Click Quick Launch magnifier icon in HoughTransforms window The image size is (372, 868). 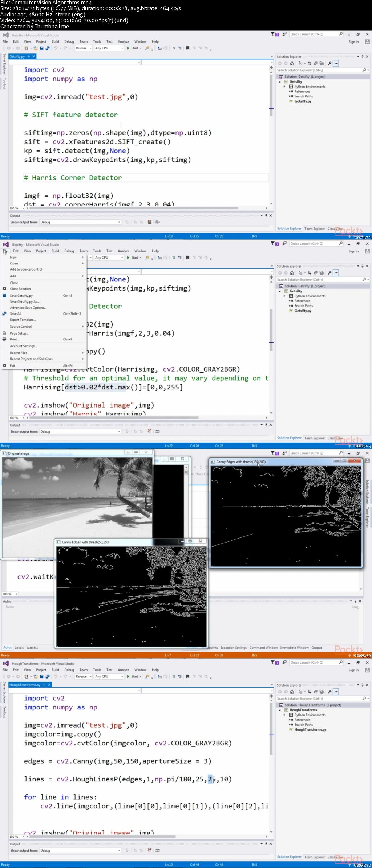click(x=341, y=662)
